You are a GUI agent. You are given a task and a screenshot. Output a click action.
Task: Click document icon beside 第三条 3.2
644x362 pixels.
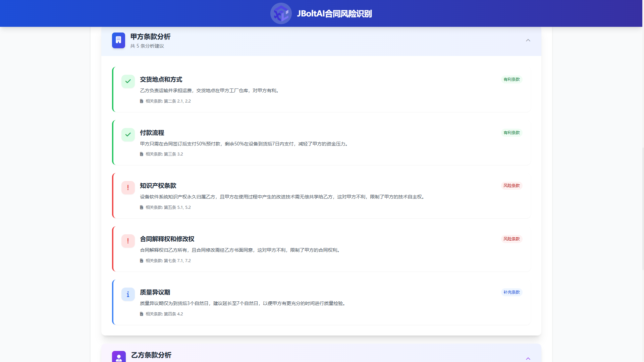click(142, 154)
